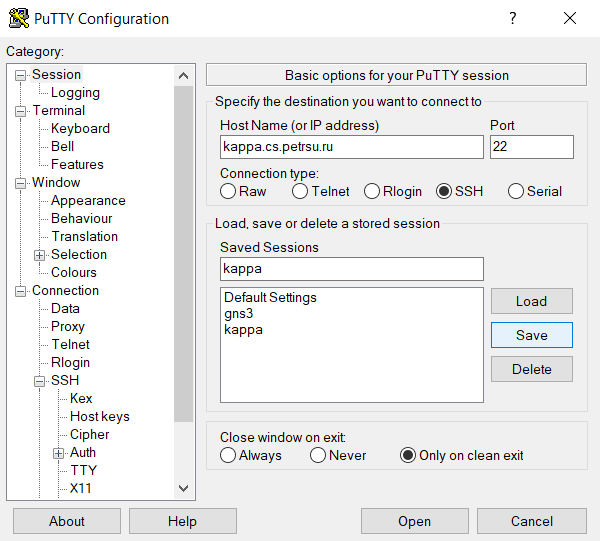600x541 pixels.
Task: Choose the Serial connection type
Action: (x=516, y=191)
